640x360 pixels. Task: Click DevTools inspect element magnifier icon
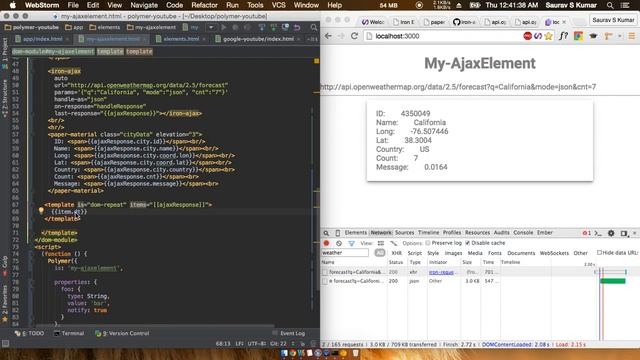326,233
